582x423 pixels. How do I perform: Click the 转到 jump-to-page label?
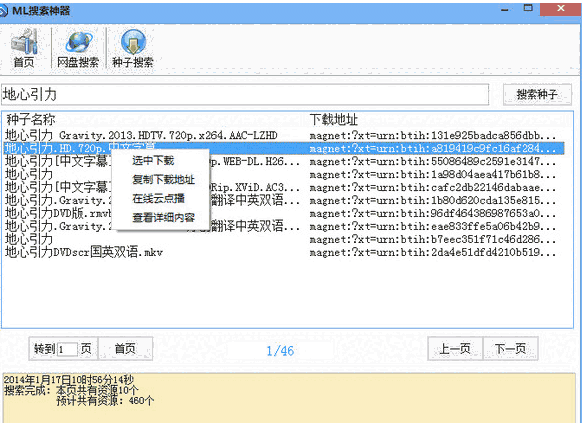point(45,349)
